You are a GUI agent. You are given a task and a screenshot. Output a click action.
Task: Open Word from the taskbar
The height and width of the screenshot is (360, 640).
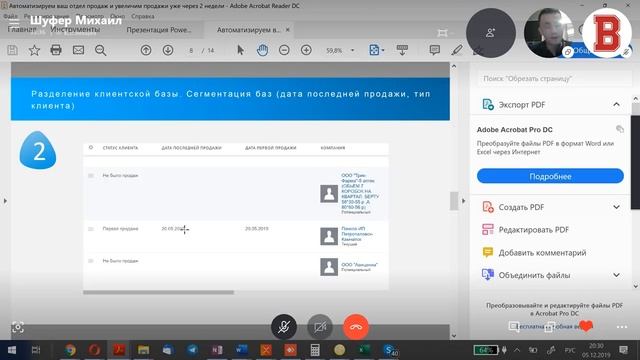pos(241,350)
